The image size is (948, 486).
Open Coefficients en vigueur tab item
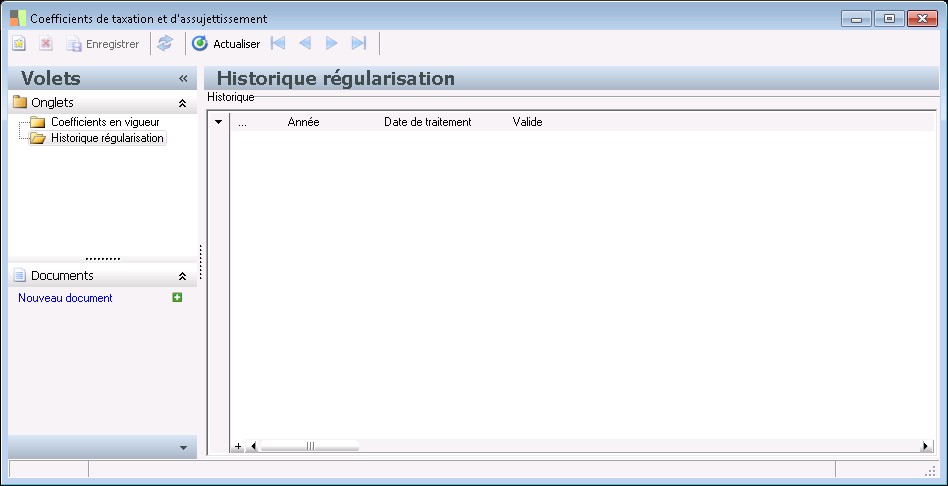click(105, 122)
